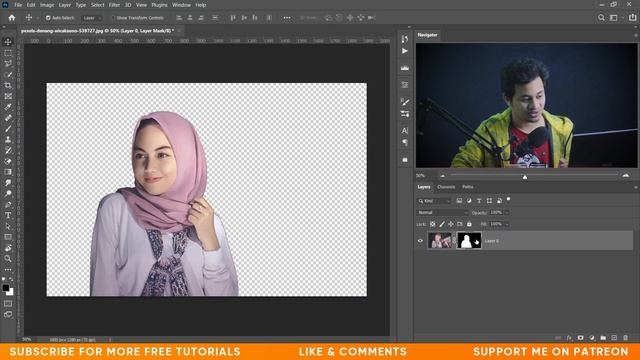Image resolution: width=640 pixels, height=360 pixels.
Task: Go to the Home screen
Action: (x=12, y=18)
